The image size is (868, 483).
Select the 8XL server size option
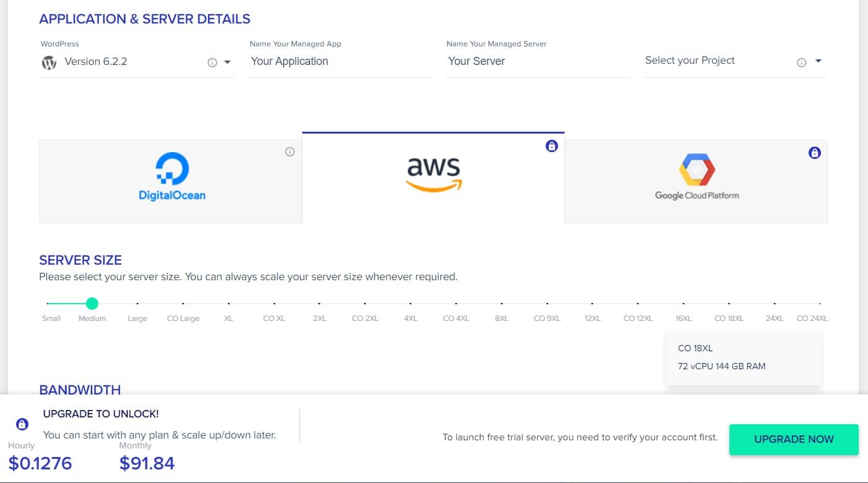[501, 304]
